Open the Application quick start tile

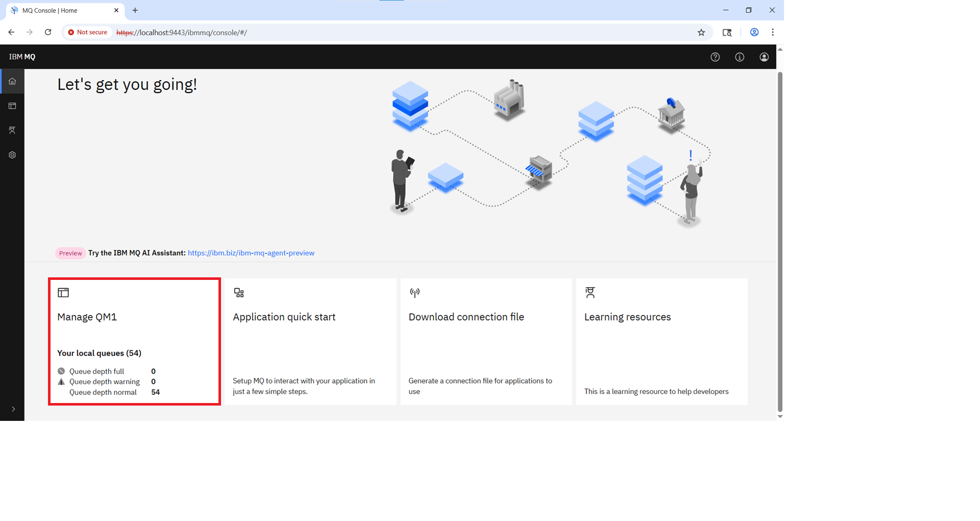point(310,342)
